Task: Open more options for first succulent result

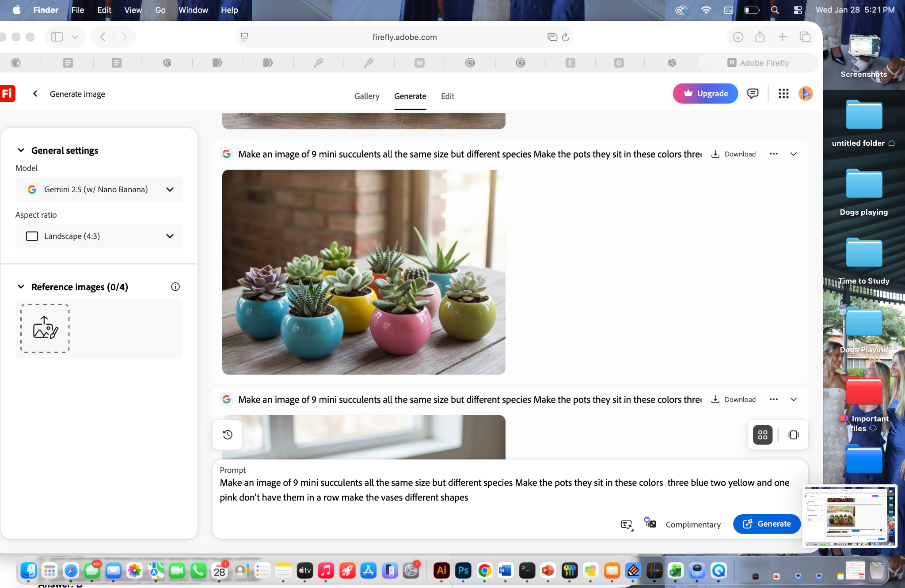Action: (774, 154)
